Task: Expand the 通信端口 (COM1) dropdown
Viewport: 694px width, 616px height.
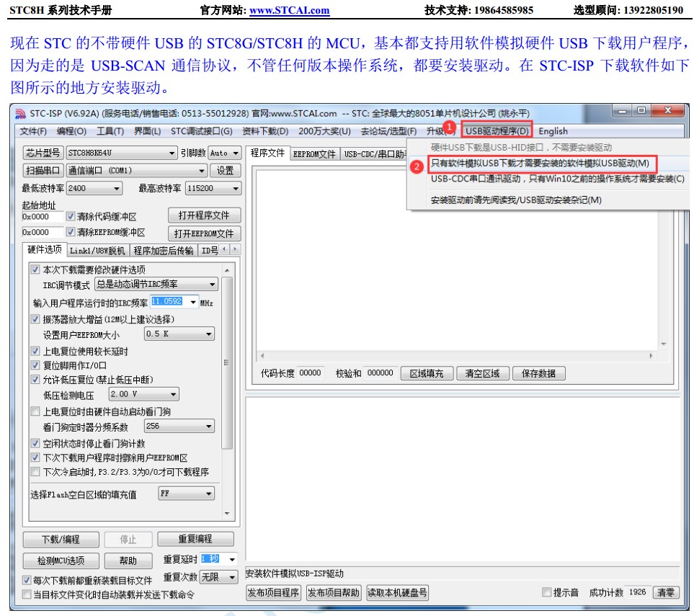Action: click(x=202, y=171)
